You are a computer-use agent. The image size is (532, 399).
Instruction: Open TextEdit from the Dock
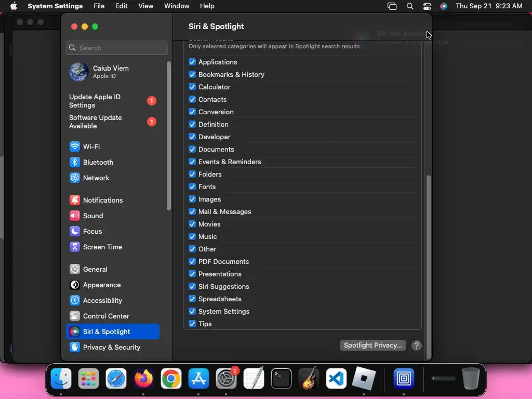(x=254, y=378)
